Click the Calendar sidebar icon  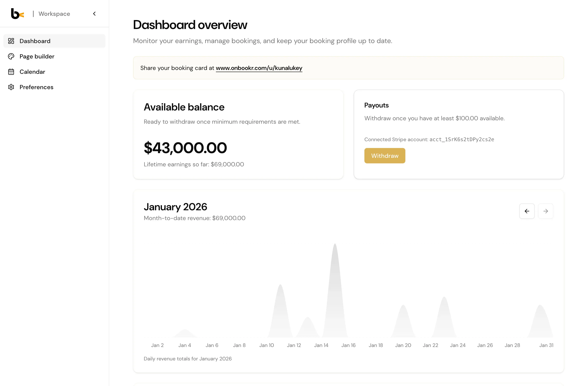(11, 72)
